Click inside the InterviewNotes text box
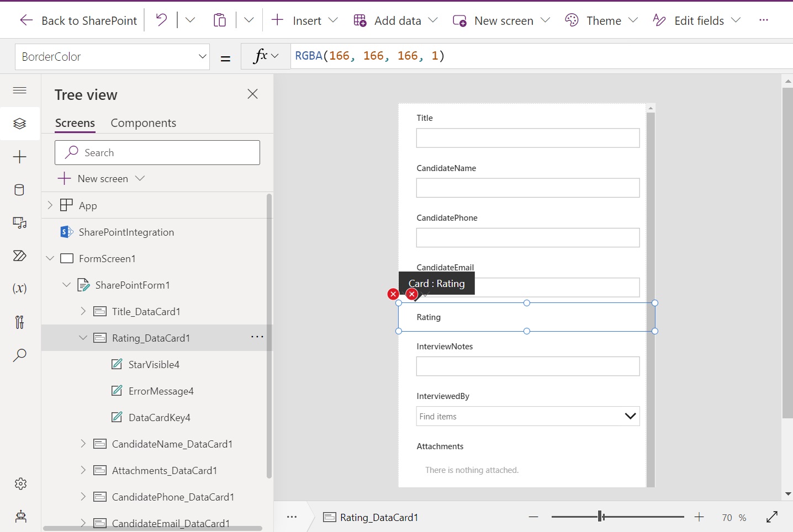The width and height of the screenshot is (793, 532). (x=527, y=366)
